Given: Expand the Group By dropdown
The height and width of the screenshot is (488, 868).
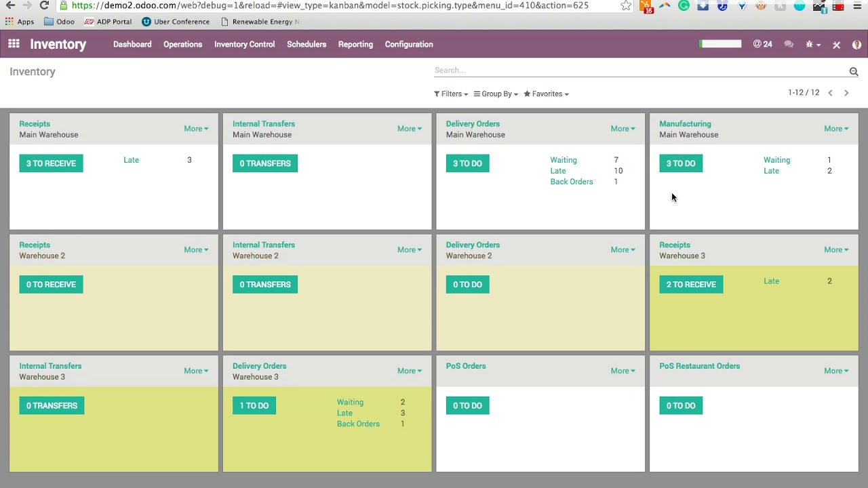Looking at the screenshot, I should pos(496,94).
